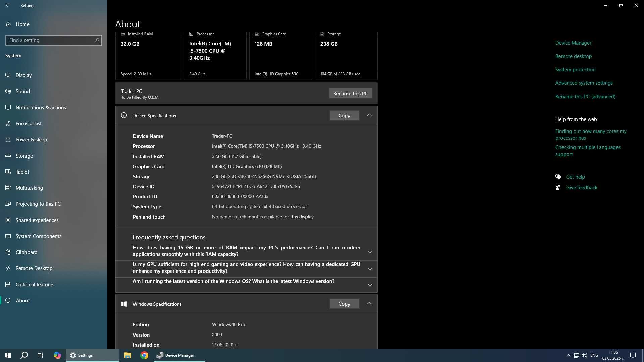Open Multitasking settings page

[54, 188]
